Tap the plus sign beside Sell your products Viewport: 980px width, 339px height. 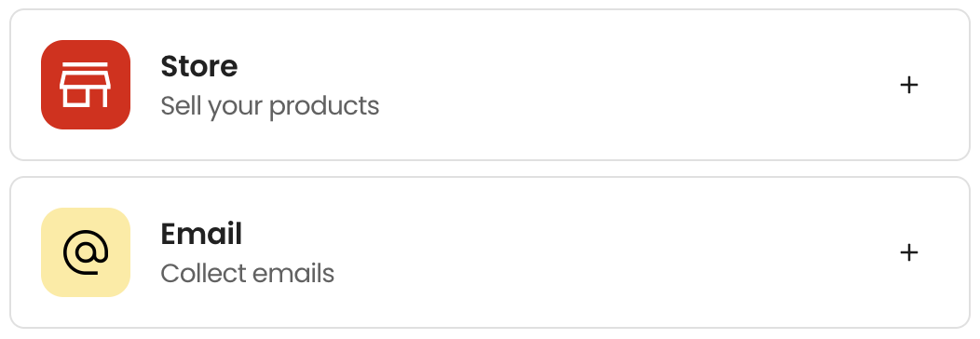[909, 85]
